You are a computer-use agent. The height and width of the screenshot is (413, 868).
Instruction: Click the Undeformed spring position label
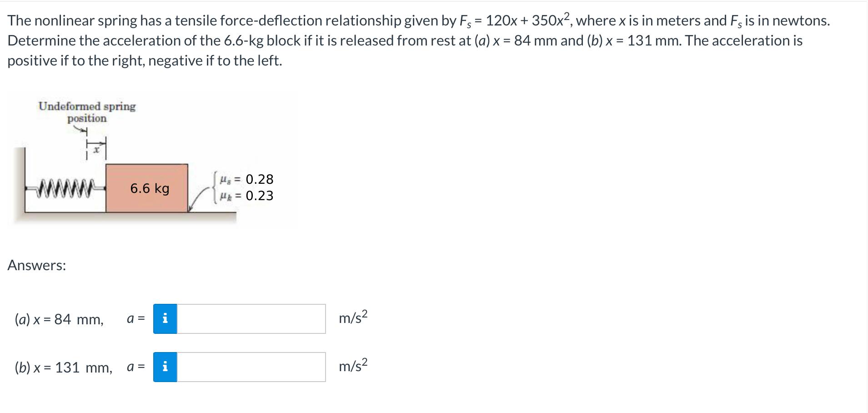click(86, 112)
